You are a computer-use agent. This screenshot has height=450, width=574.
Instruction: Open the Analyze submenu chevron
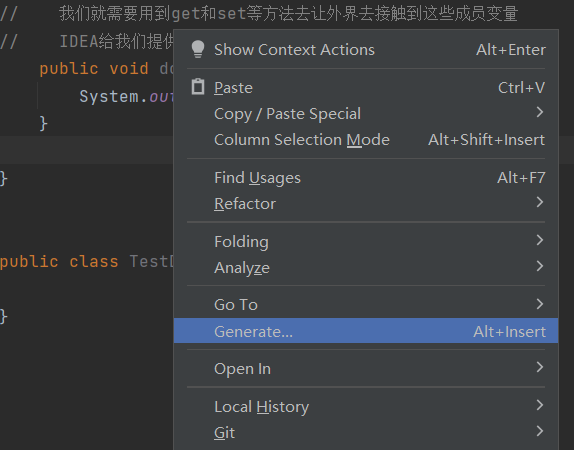tap(539, 266)
